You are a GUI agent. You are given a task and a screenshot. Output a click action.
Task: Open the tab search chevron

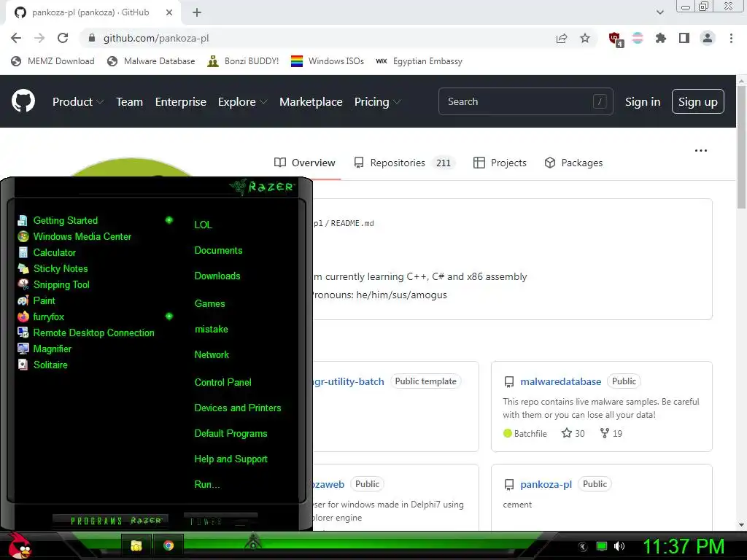[659, 12]
